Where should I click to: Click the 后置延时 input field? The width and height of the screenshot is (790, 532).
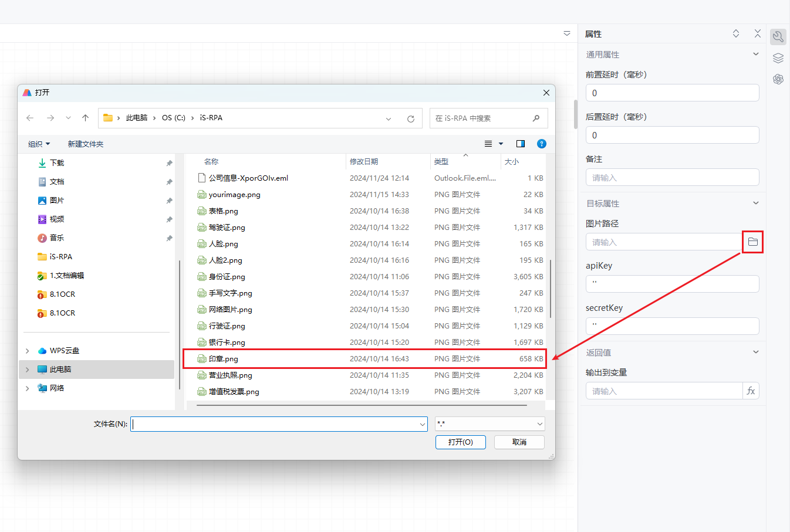(672, 135)
